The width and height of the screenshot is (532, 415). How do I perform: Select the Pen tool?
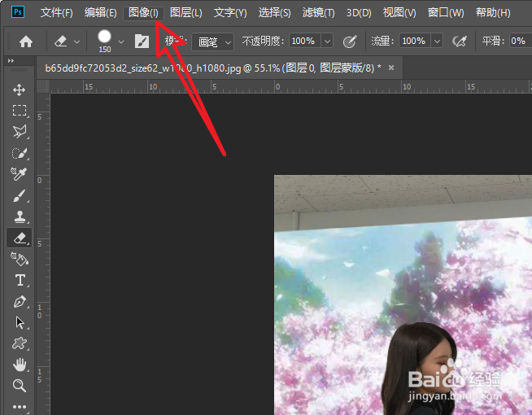(19, 302)
